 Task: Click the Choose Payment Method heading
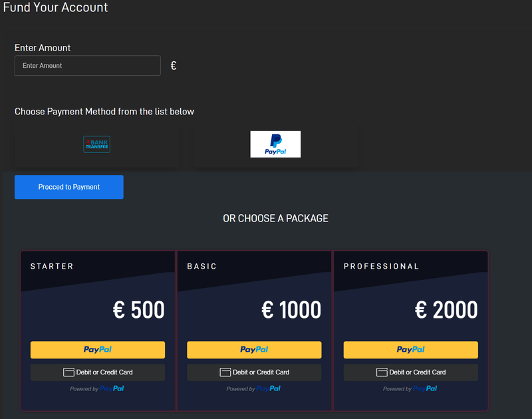pos(104,112)
